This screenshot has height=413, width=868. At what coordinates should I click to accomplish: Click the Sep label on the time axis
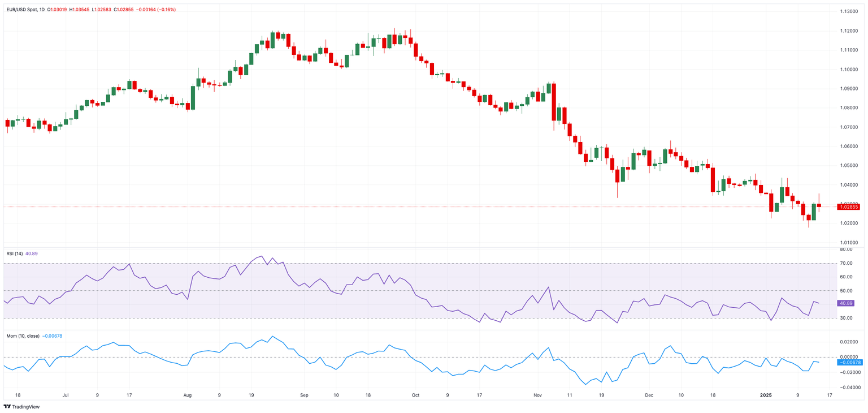pos(304,395)
